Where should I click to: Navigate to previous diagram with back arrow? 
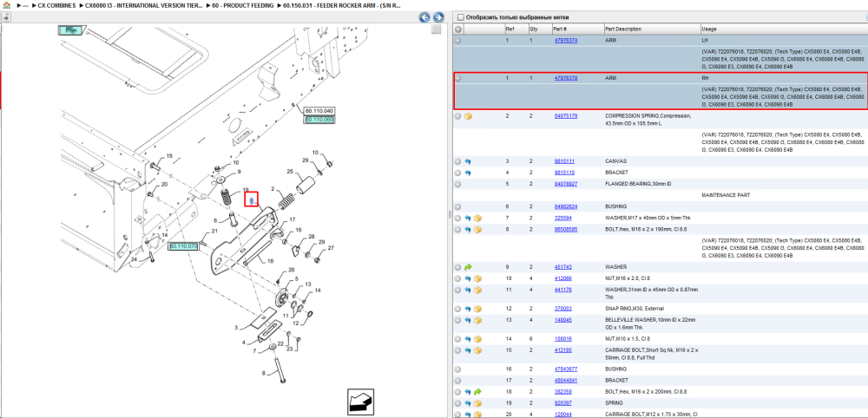click(424, 17)
